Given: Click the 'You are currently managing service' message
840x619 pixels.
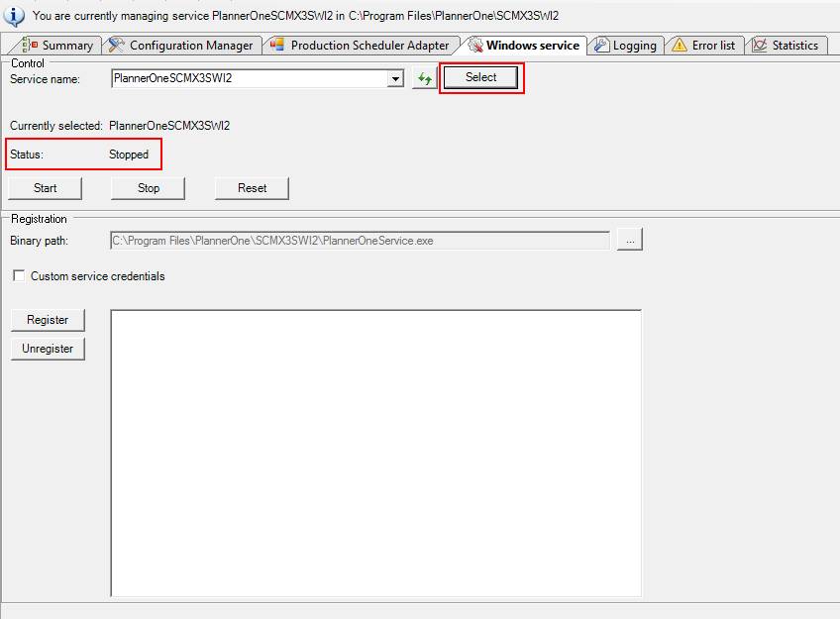Looking at the screenshot, I should point(296,16).
